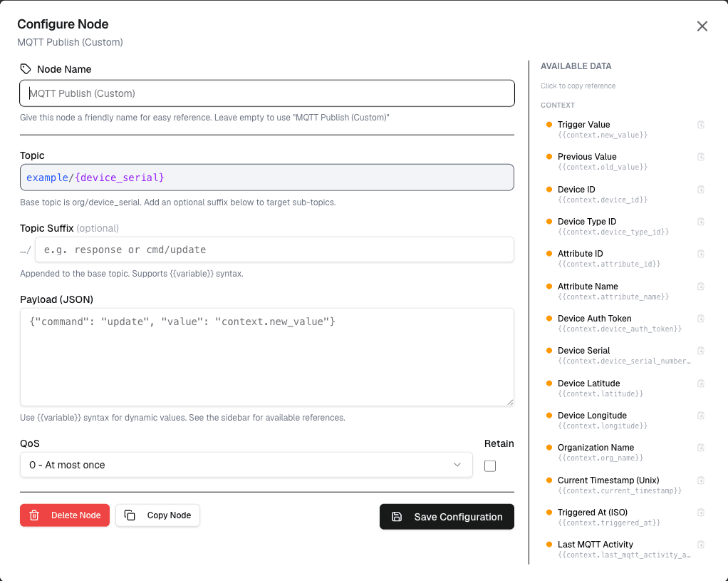This screenshot has height=581, width=728.
Task: Select the Device Type ID context item
Action: (x=625, y=227)
